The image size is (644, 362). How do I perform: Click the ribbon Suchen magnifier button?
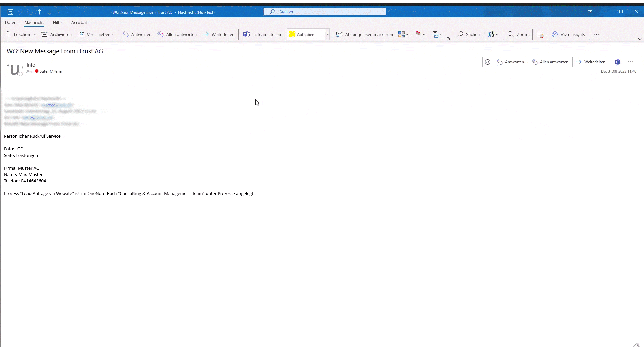coord(468,34)
